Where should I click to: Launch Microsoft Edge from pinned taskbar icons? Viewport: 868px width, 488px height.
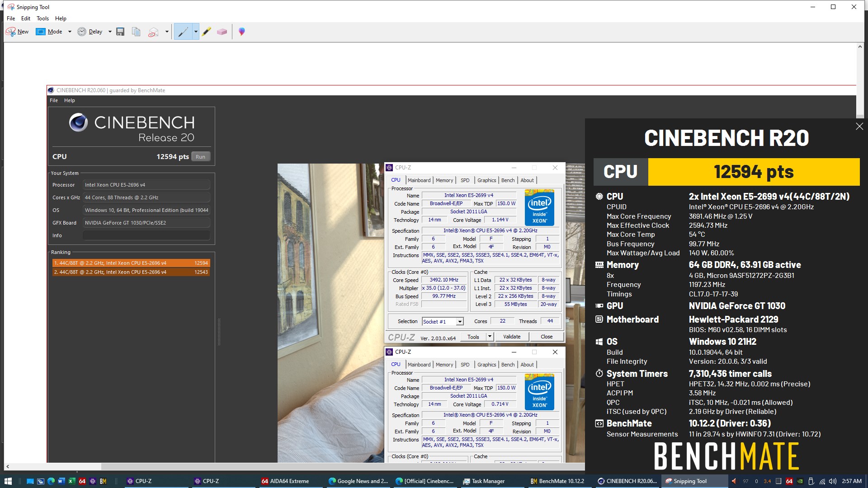tap(51, 481)
